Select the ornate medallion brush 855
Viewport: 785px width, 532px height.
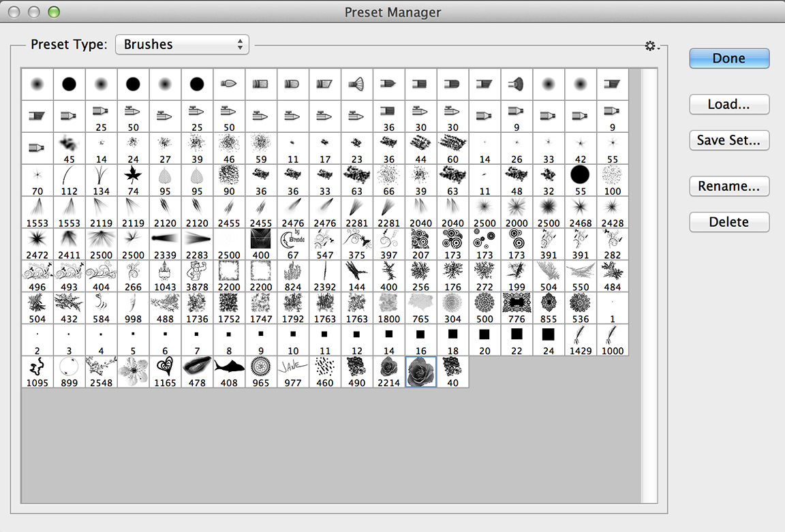pyautogui.click(x=548, y=309)
